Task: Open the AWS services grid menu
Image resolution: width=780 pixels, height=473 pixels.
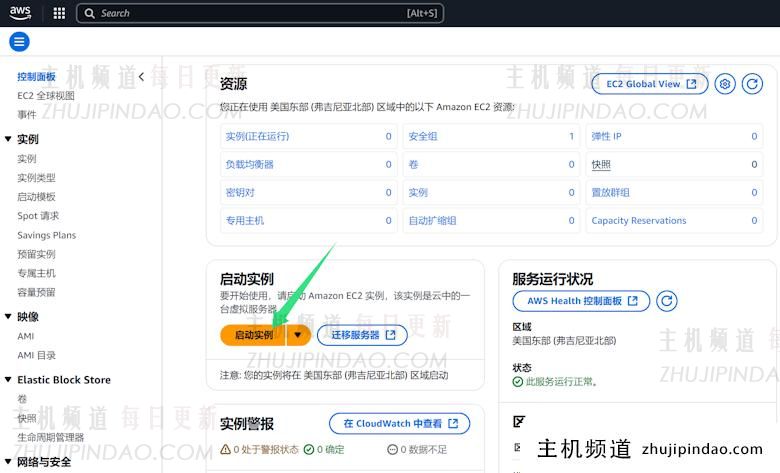Action: pyautogui.click(x=59, y=13)
